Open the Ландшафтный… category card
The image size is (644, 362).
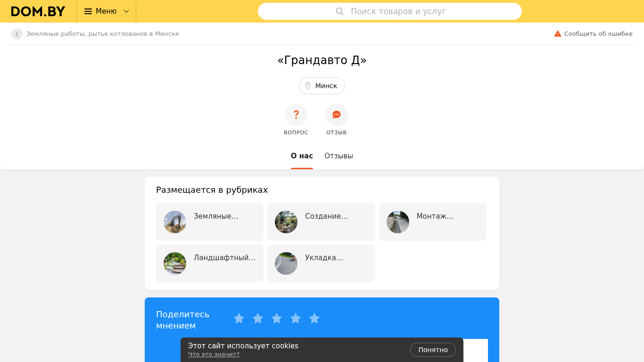coord(210,263)
